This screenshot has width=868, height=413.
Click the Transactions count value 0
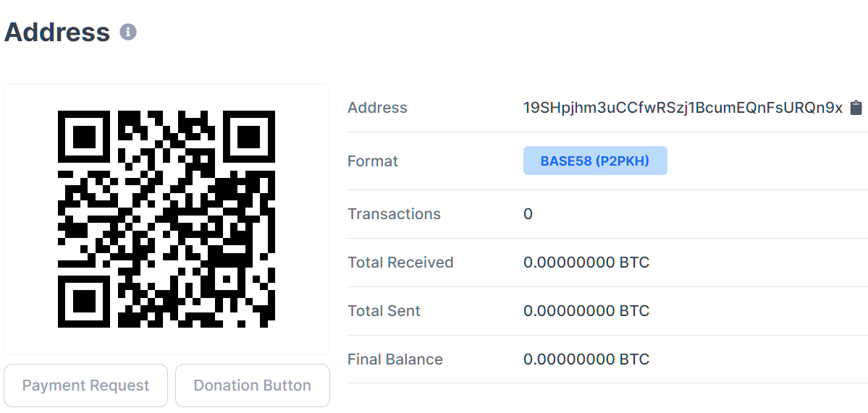(528, 214)
